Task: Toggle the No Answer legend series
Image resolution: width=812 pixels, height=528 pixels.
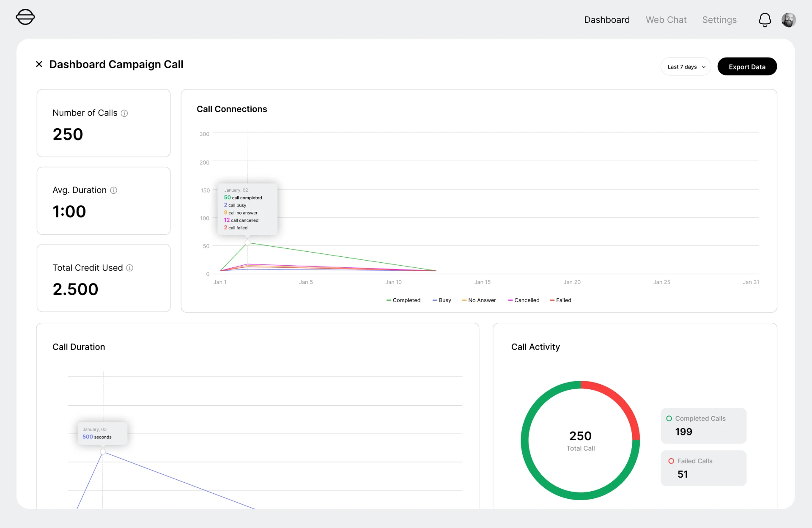Action: pyautogui.click(x=479, y=300)
